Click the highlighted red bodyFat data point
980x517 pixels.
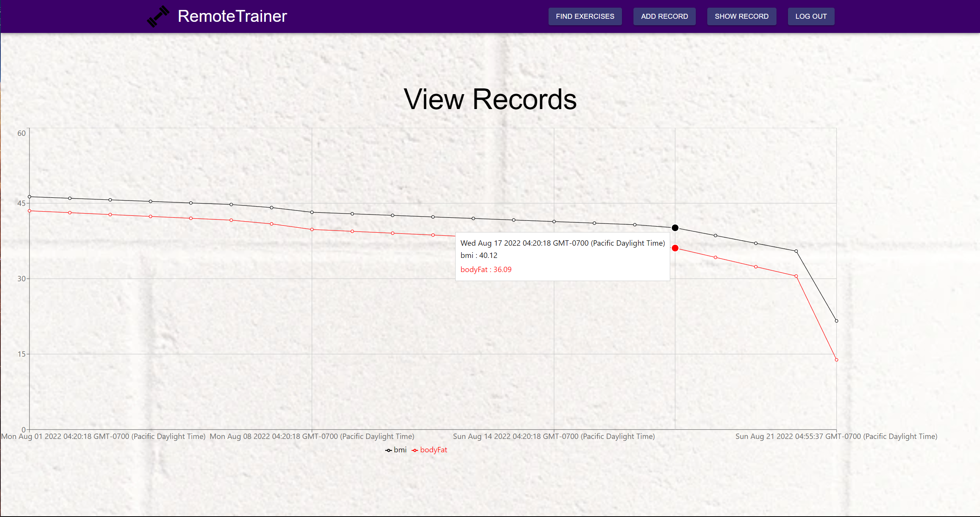point(675,248)
